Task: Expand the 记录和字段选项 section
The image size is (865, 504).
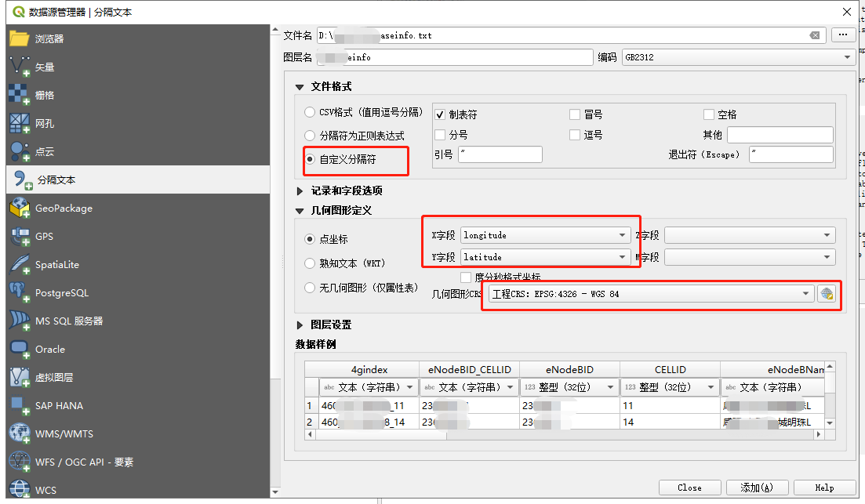Action: [300, 190]
